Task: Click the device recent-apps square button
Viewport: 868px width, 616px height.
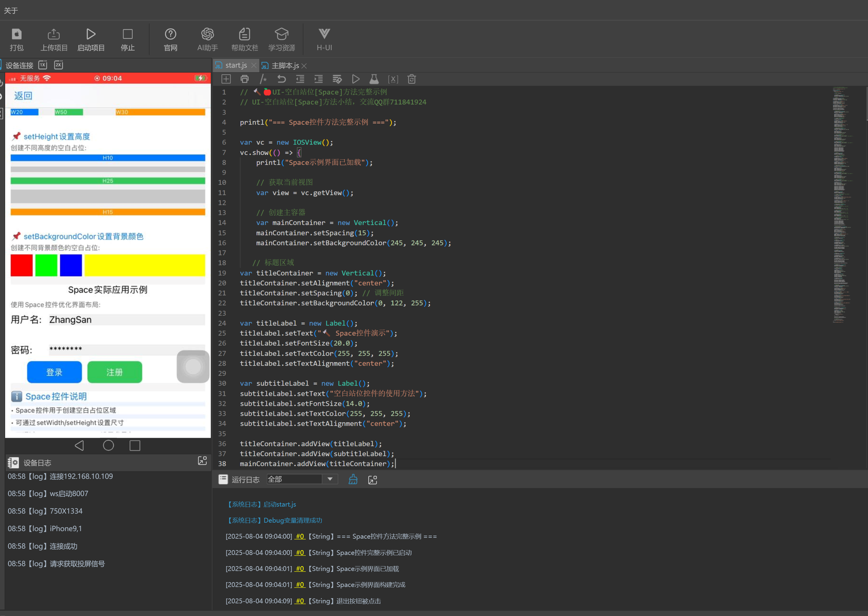Action: pos(135,445)
